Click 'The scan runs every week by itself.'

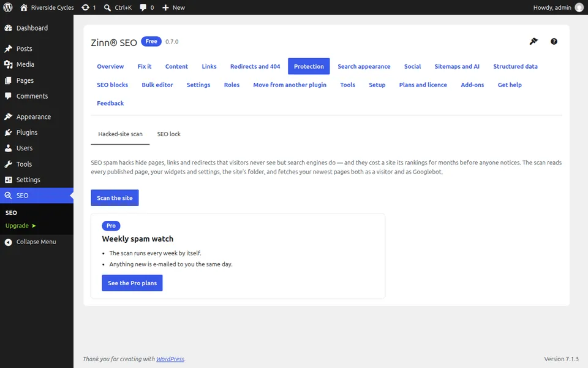tap(155, 253)
